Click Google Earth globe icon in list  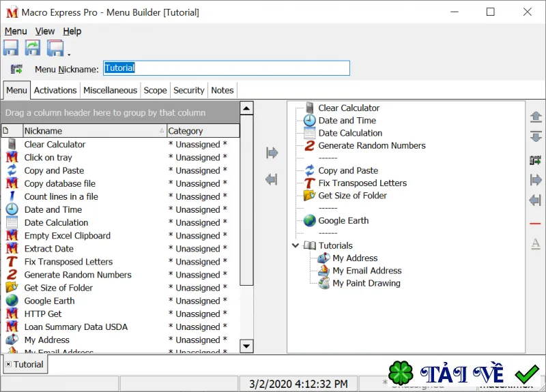point(12,301)
